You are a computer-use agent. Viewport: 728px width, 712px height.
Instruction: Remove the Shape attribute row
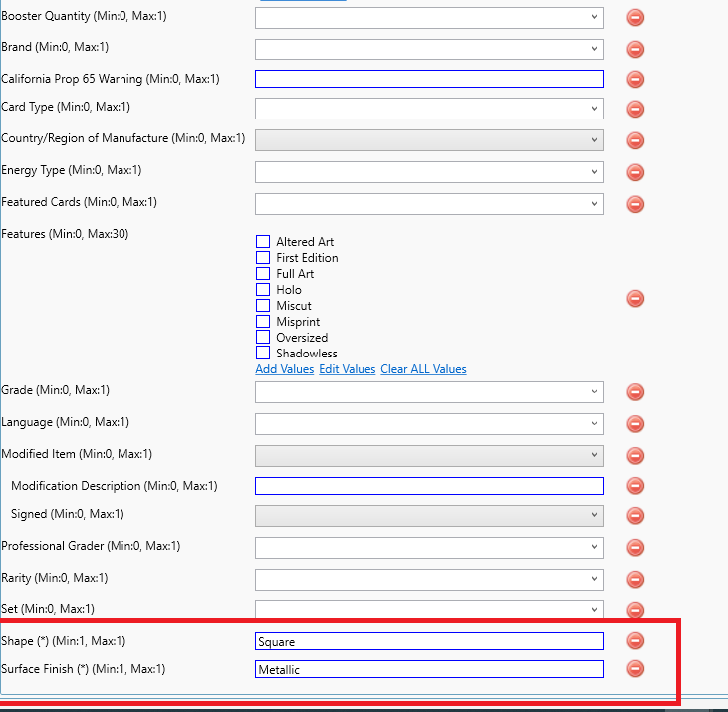tap(635, 641)
